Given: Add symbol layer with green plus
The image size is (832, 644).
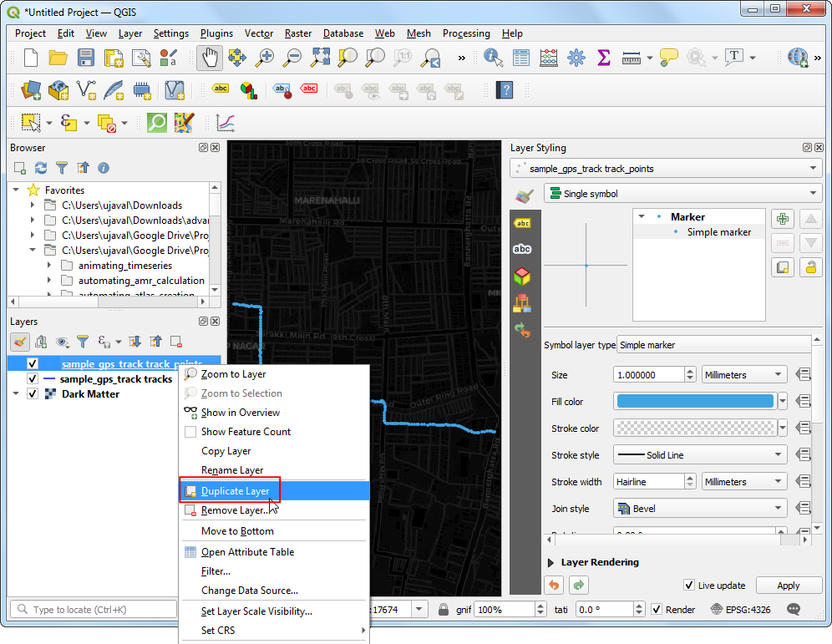Looking at the screenshot, I should 783,219.
